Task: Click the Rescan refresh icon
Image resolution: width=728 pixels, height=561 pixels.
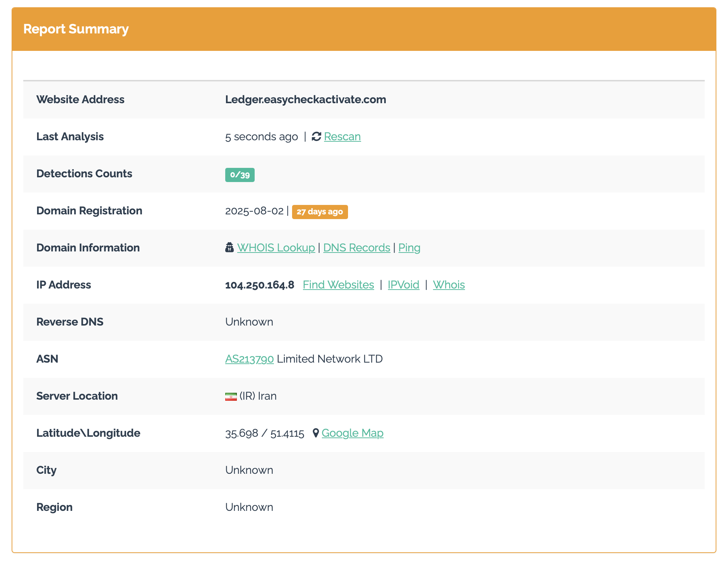Action: [x=316, y=137]
